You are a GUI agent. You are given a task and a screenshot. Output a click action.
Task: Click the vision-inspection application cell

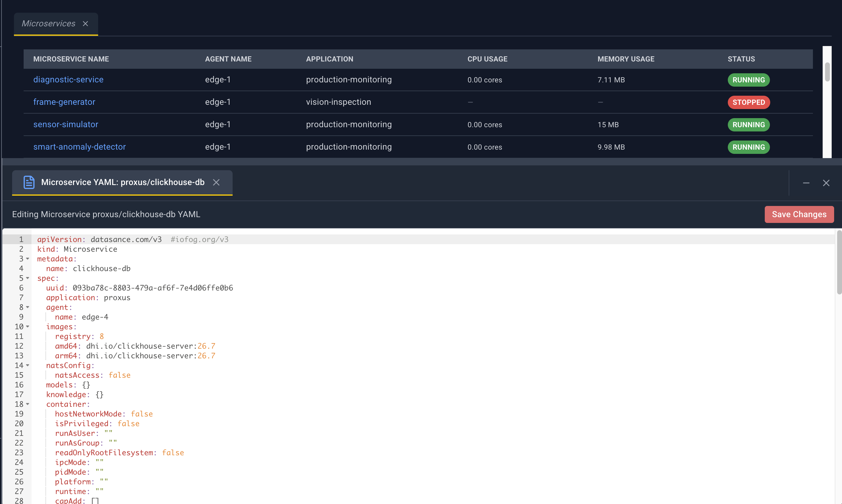coord(339,102)
